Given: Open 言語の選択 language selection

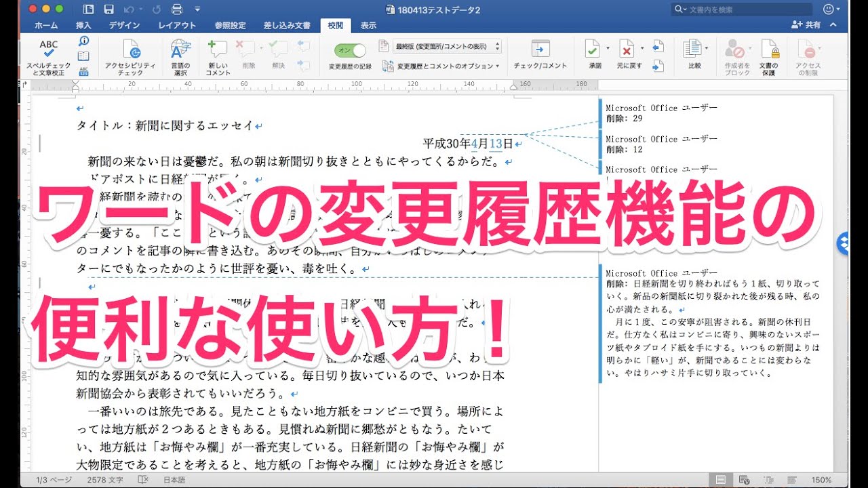Looking at the screenshot, I should pyautogui.click(x=180, y=57).
